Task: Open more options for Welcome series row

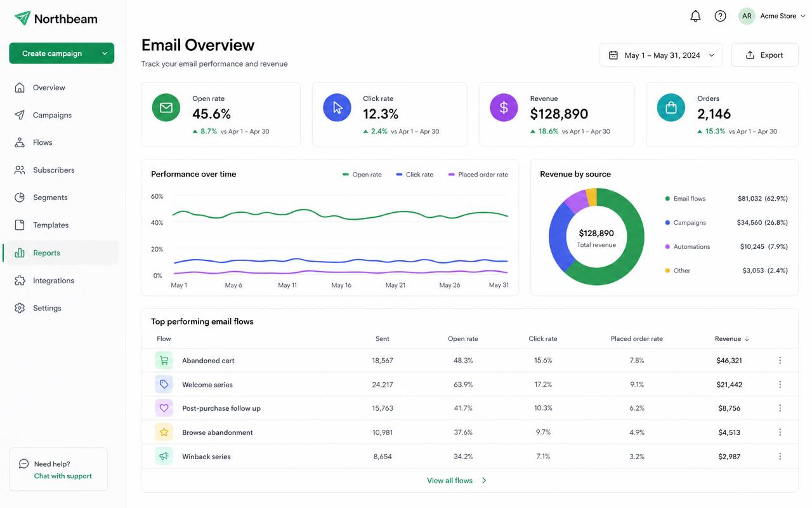Action: 780,384
